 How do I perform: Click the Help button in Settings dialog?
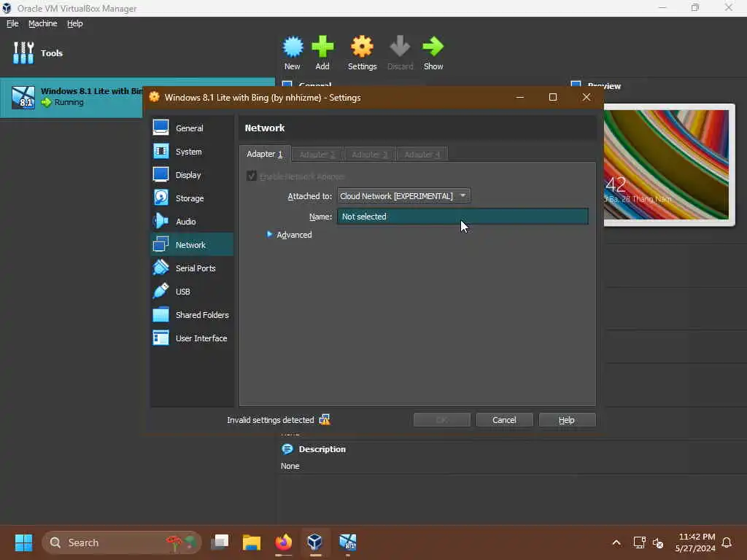[x=567, y=420]
